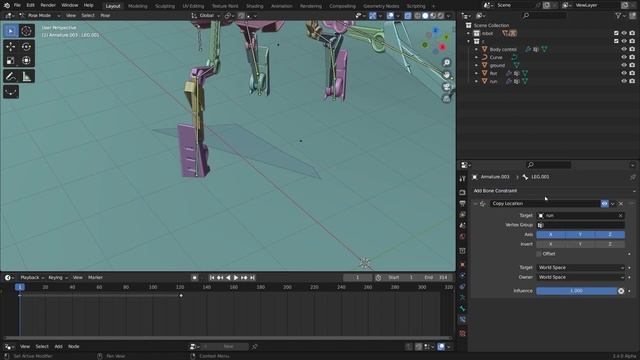The width and height of the screenshot is (640, 360).
Task: Toggle render camera for run object
Action: tap(632, 81)
